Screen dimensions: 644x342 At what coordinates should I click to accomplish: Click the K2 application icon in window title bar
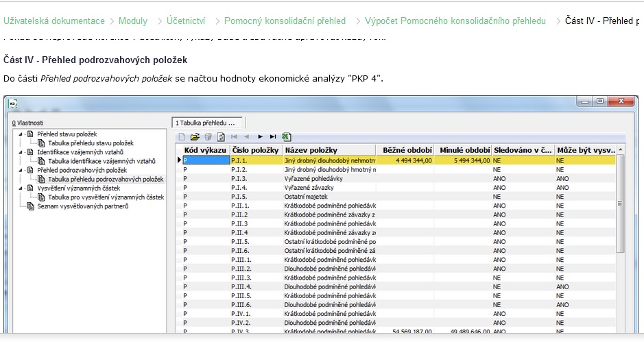pyautogui.click(x=13, y=104)
